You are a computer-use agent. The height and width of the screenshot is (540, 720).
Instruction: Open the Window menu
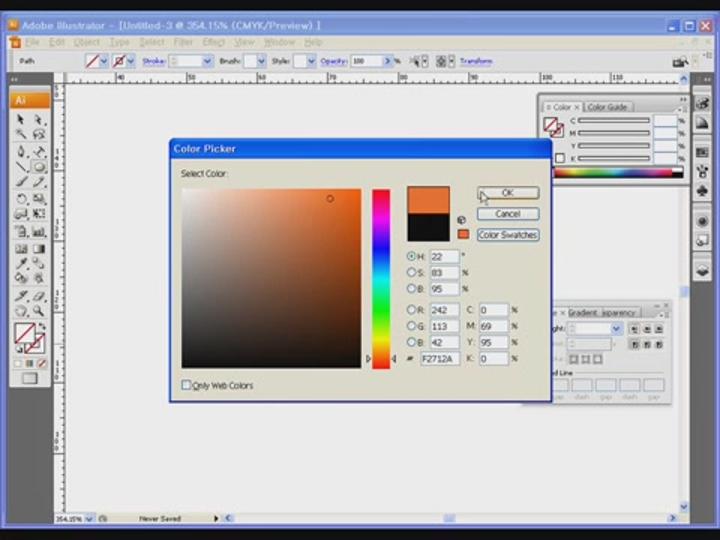pyautogui.click(x=279, y=42)
